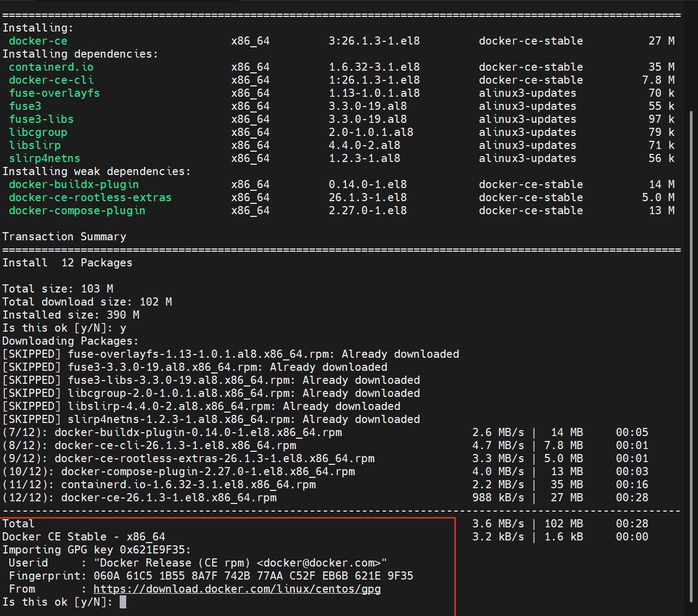698x616 pixels.
Task: Open the Docker GPG key download link
Action: pos(237,589)
